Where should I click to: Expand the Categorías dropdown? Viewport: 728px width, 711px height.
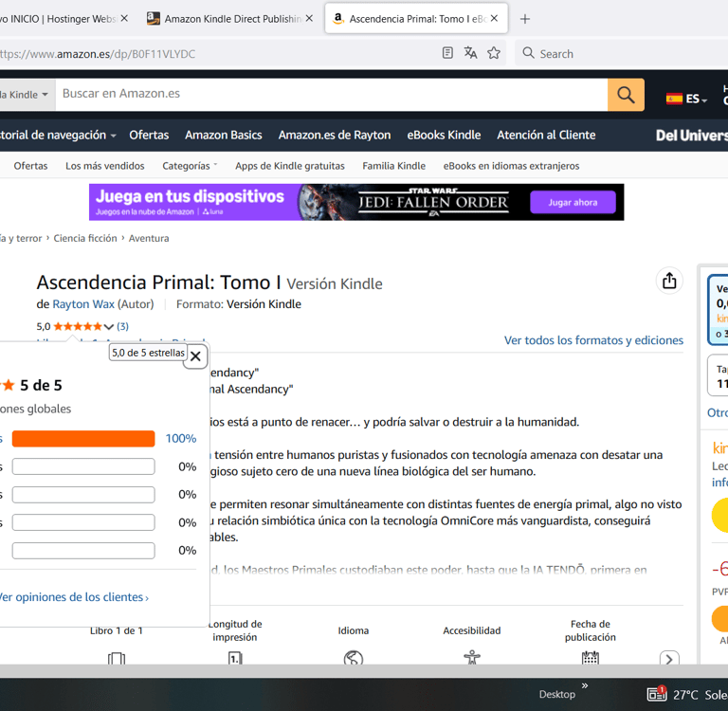tap(190, 166)
